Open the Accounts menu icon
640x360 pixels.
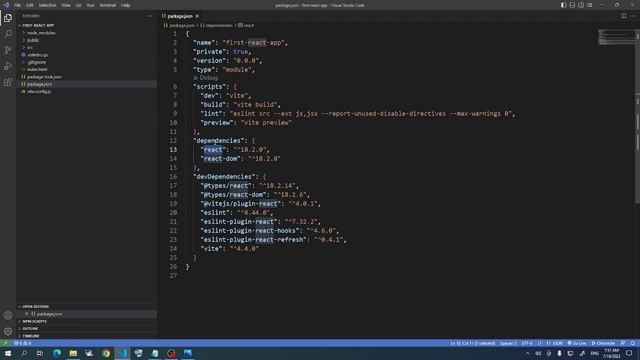8,315
